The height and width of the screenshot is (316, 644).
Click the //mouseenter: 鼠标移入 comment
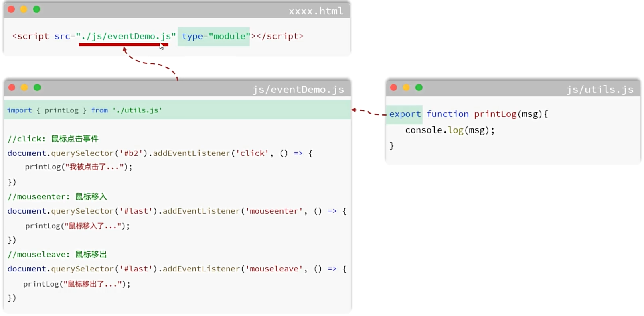[x=57, y=196]
